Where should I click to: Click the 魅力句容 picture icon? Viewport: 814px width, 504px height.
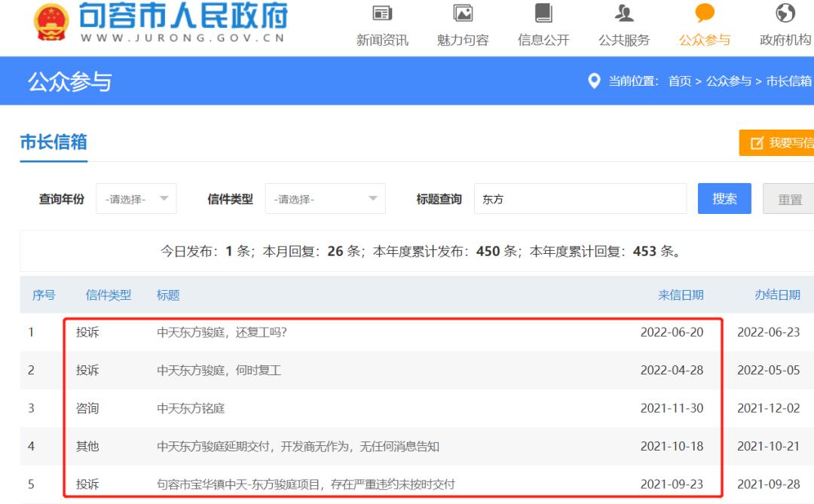462,14
